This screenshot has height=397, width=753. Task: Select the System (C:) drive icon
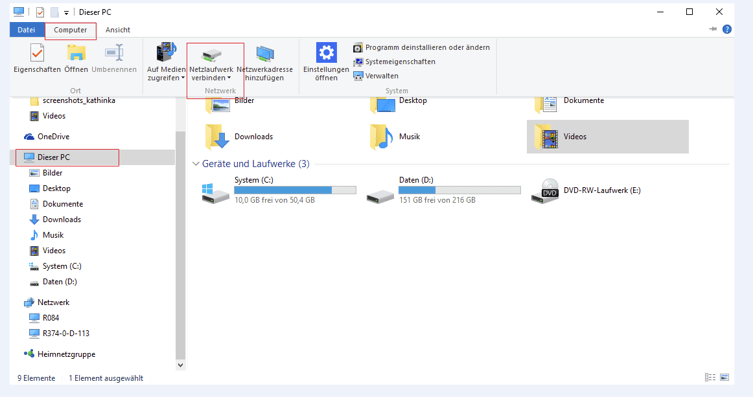215,192
